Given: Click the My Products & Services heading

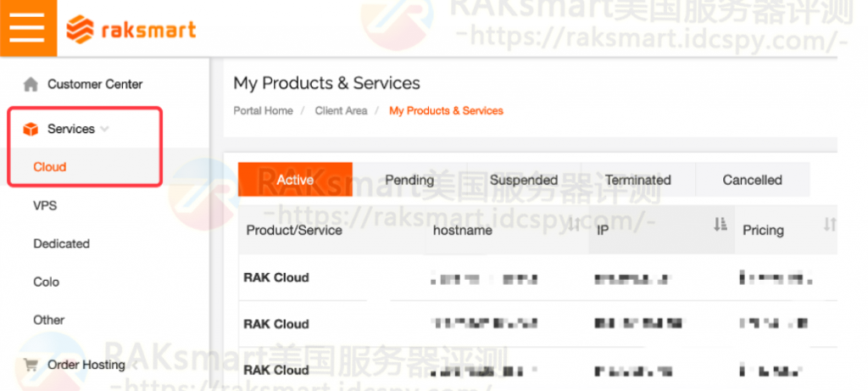Looking at the screenshot, I should 326,83.
